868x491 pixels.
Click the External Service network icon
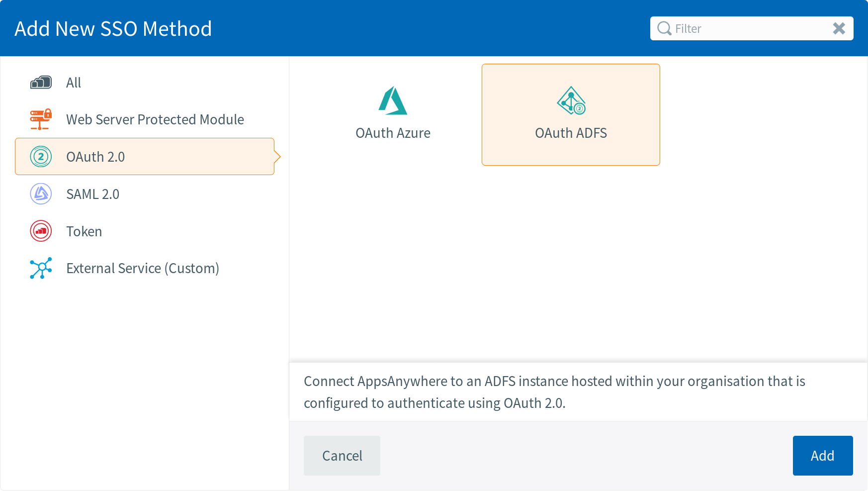41,268
